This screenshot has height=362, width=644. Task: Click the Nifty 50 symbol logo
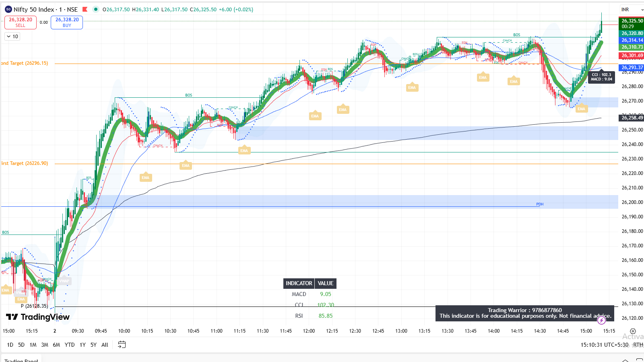(8, 9)
